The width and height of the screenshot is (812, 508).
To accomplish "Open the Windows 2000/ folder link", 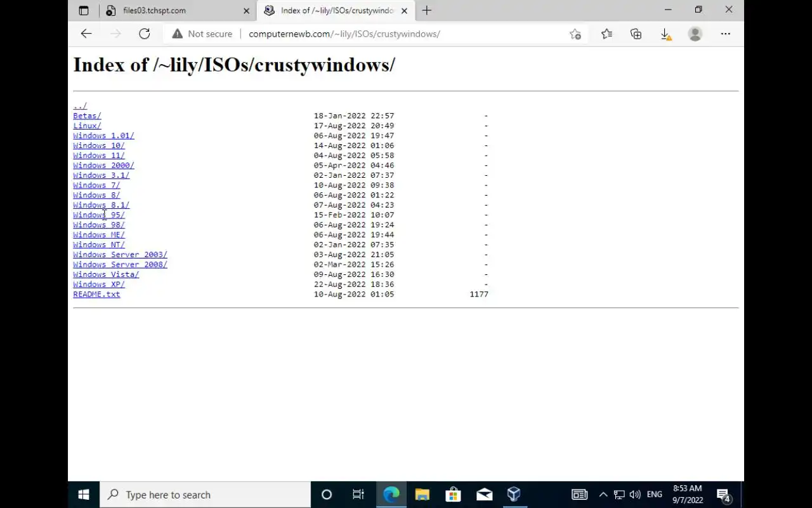I will click(103, 165).
